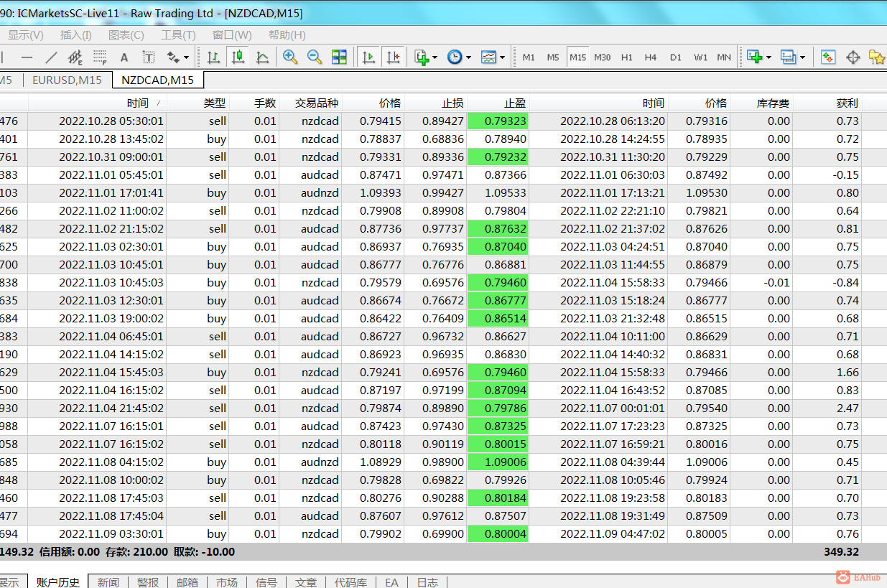This screenshot has height=588, width=887.
Task: Select the M30 timeframe button
Action: [602, 57]
